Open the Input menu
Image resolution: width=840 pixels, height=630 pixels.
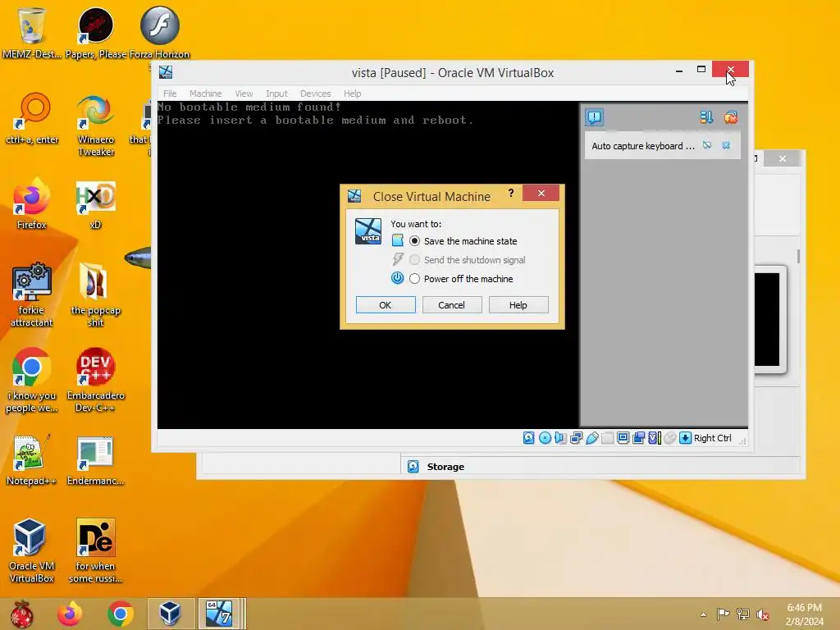tap(276, 94)
